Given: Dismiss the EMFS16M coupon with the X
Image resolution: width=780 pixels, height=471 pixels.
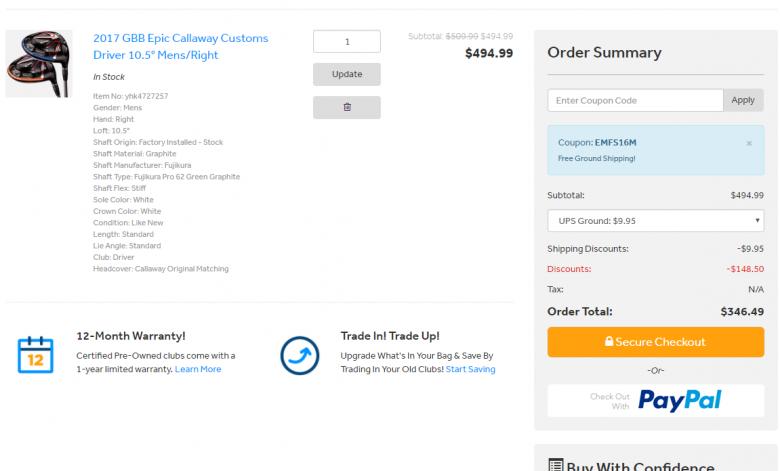Looking at the screenshot, I should coord(749,143).
